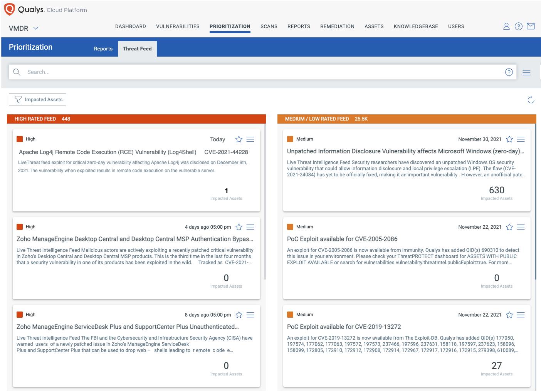Viewport: 541px width, 392px height.
Task: Open actions menu on Zoho Desktop Central card
Action: (250, 227)
